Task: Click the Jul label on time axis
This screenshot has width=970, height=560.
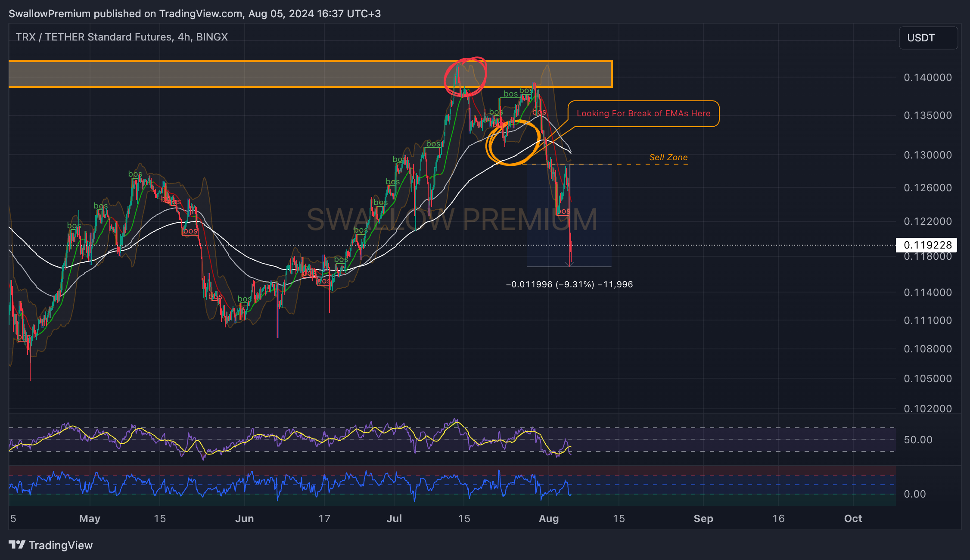Action: coord(394,519)
